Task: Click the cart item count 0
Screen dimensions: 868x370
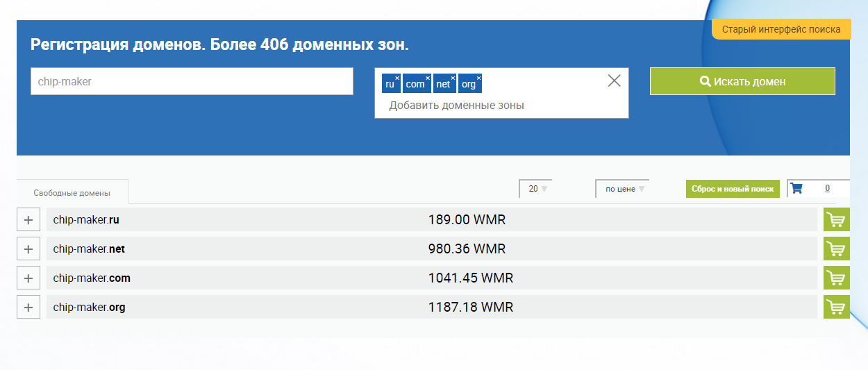Action: (827, 188)
